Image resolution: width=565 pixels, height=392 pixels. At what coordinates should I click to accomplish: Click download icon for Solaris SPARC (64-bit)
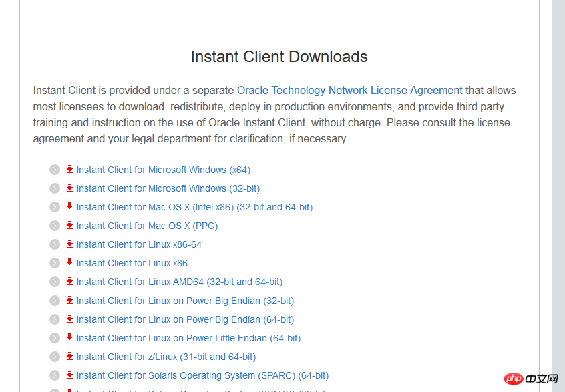pos(70,375)
